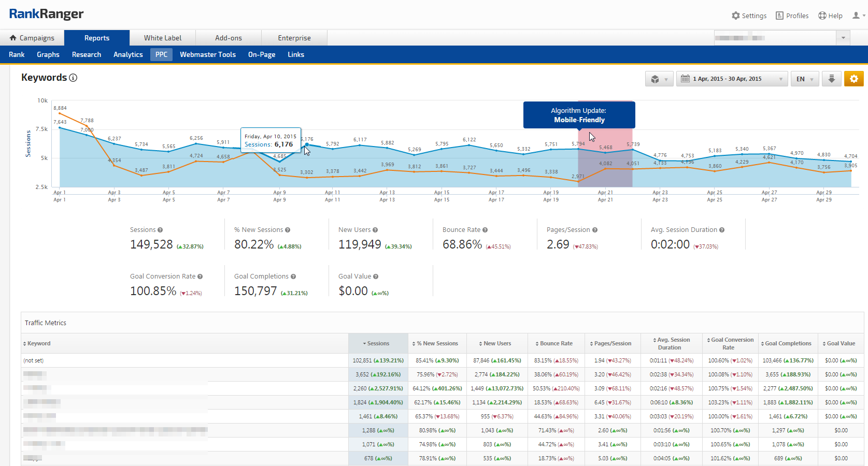Open the user account icon menu
Screen dimensions: 868x466
click(858, 16)
